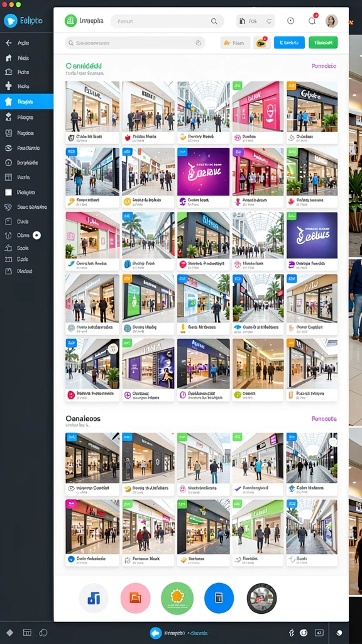Expand the yellow icon button with red badge
Screen dimensions: 362x644
(x=262, y=42)
